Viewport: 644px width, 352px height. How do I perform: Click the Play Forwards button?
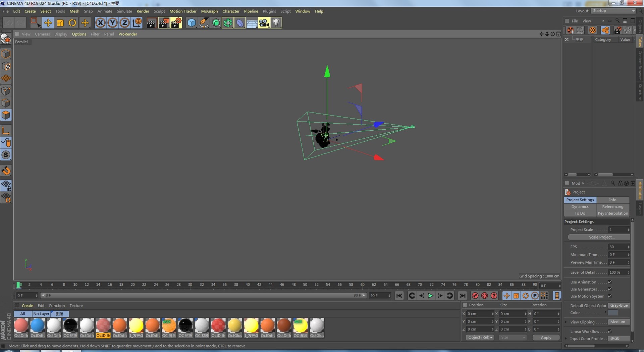tap(431, 296)
